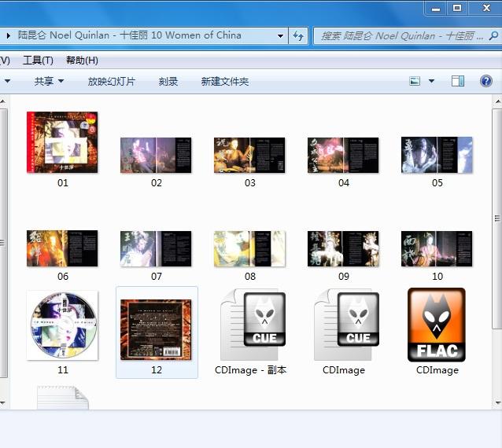Select image file 08
The width and height of the screenshot is (502, 448).
tap(249, 248)
